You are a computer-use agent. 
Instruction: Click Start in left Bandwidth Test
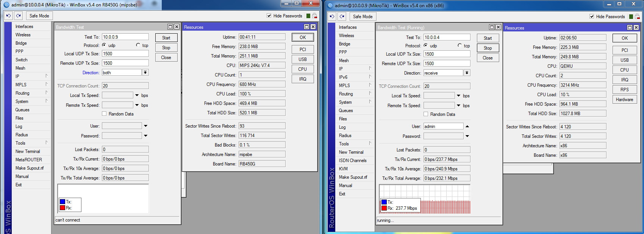point(166,38)
